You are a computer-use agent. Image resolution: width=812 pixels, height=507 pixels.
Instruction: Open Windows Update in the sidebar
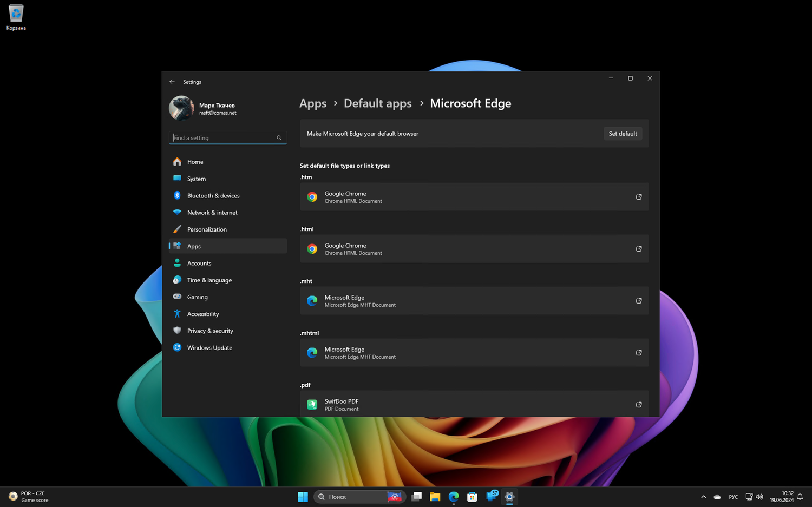228,348
